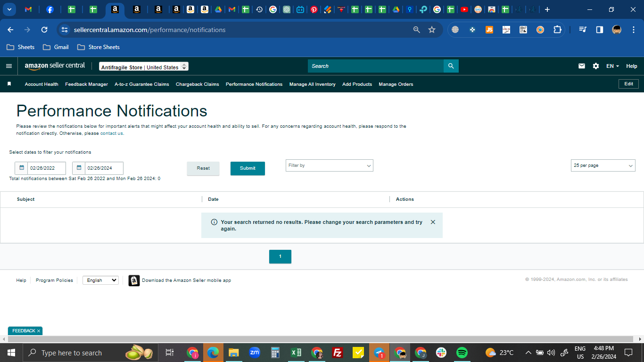Open Manage Orders menu item

click(x=396, y=84)
